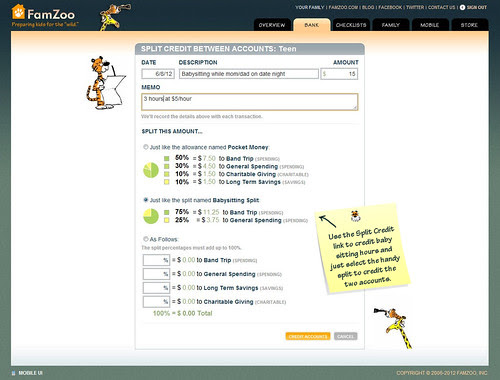Click the Cancel button
Image resolution: width=500 pixels, height=380 pixels.
(x=345, y=336)
